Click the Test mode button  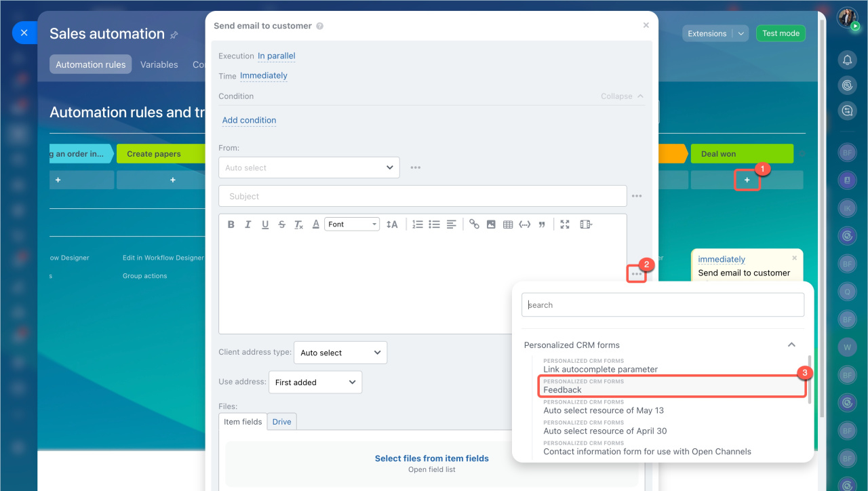[x=781, y=33]
